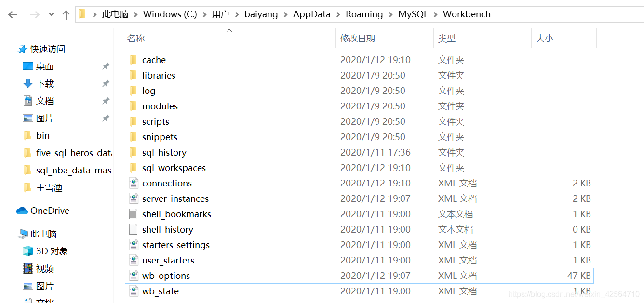Select the log folder icon
This screenshot has width=644, height=303.
click(134, 91)
